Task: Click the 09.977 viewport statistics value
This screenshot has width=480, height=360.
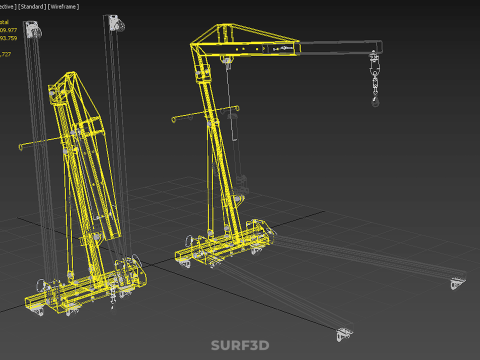Action: [8, 30]
